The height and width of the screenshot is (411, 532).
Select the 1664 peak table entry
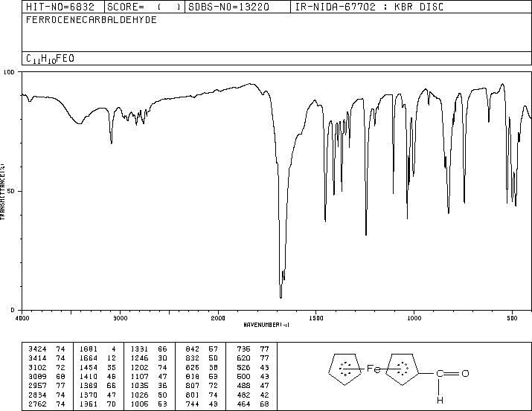coord(97,358)
